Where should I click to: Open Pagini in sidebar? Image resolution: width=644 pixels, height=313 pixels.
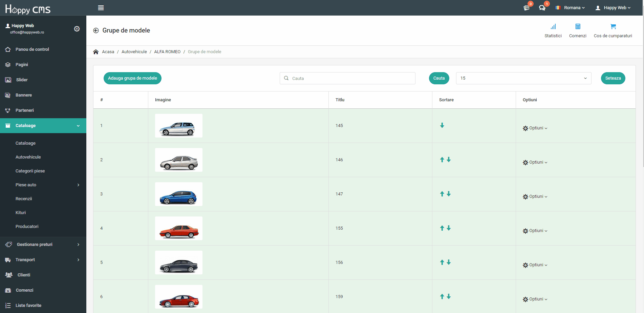pyautogui.click(x=43, y=65)
